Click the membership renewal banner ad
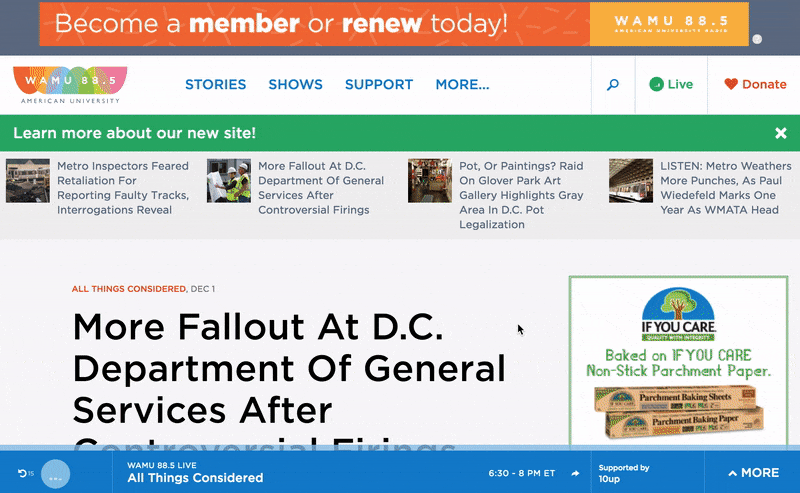This screenshot has width=800, height=493. (x=400, y=24)
